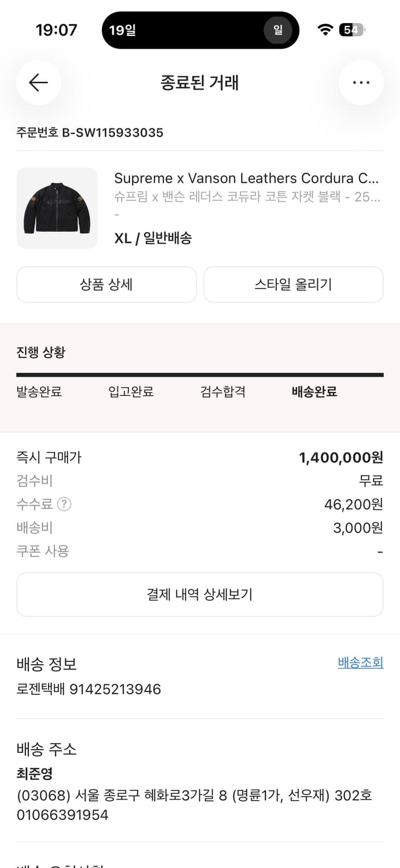Image resolution: width=400 pixels, height=868 pixels.
Task: Tap the Wi-Fi icon in status bar
Action: click(x=324, y=30)
